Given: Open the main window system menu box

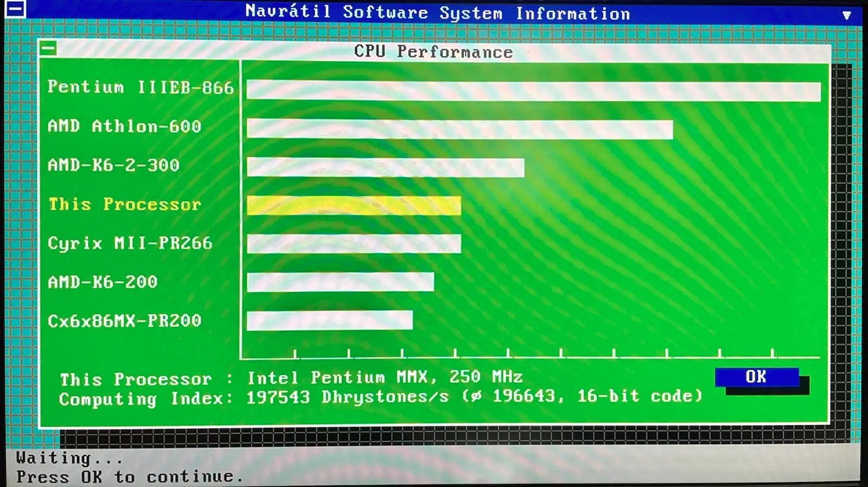Looking at the screenshot, I should [x=15, y=9].
